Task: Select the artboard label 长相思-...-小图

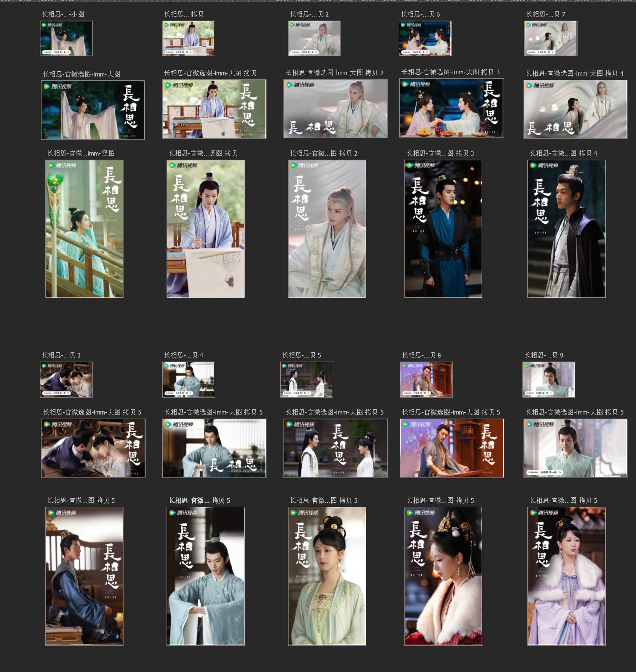Action: (63, 14)
